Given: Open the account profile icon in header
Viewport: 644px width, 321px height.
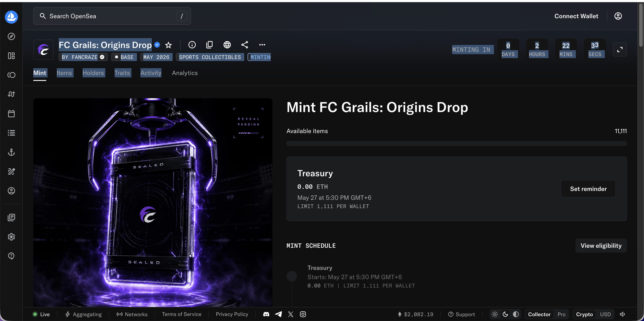Looking at the screenshot, I should (618, 16).
